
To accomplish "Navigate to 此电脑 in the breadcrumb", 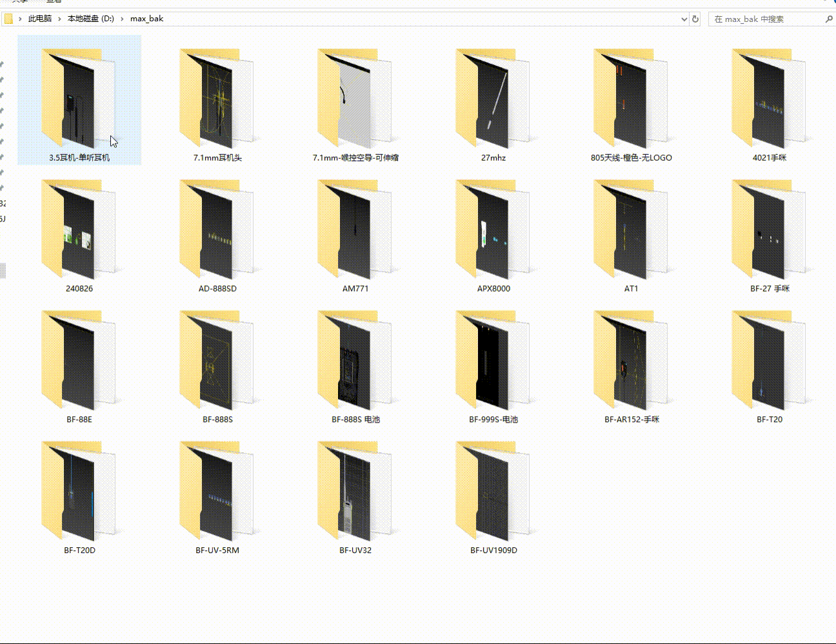I will 40,19.
